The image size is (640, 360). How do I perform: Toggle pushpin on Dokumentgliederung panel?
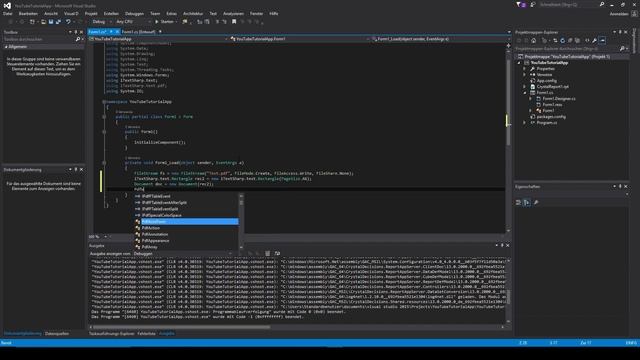(76, 169)
